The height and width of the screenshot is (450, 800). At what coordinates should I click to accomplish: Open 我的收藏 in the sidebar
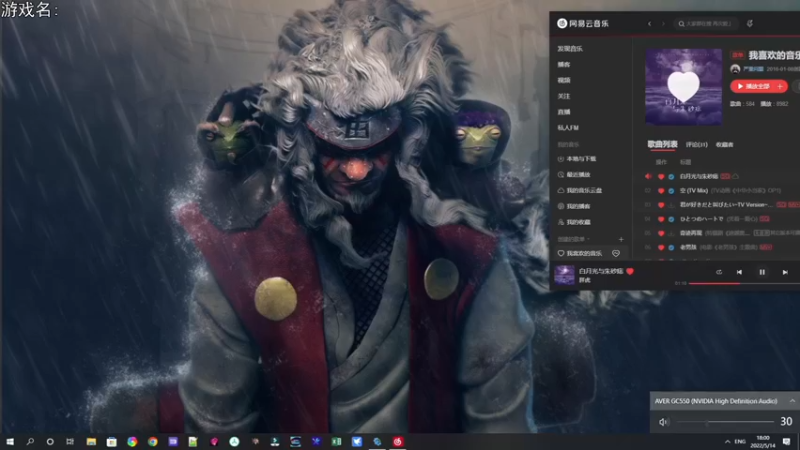574,222
